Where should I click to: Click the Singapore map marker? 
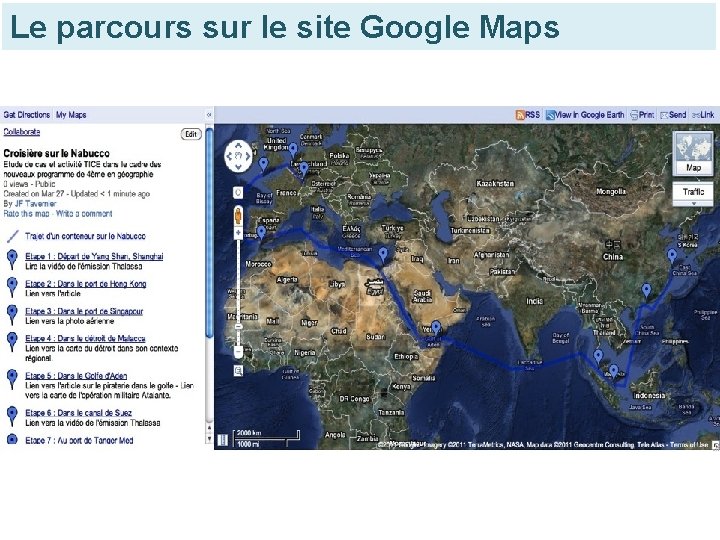[x=614, y=371]
